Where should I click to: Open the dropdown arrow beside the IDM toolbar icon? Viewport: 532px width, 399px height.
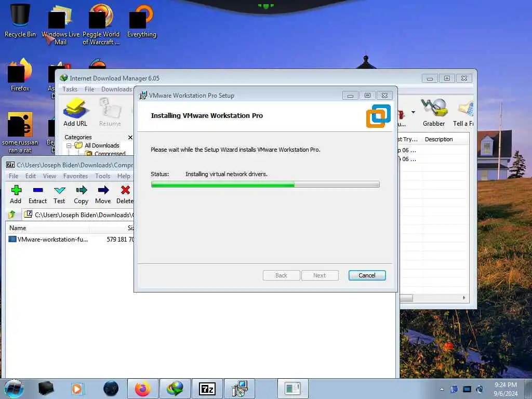tap(413, 112)
